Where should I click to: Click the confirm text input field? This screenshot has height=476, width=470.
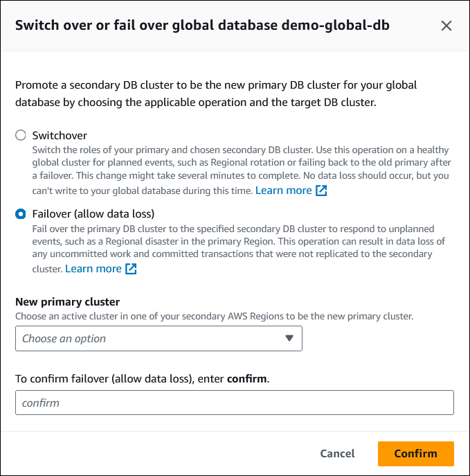click(x=234, y=403)
